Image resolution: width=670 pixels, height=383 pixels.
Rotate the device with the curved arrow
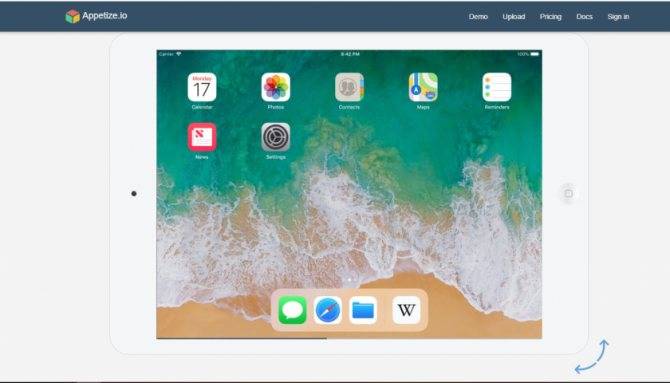pos(592,356)
